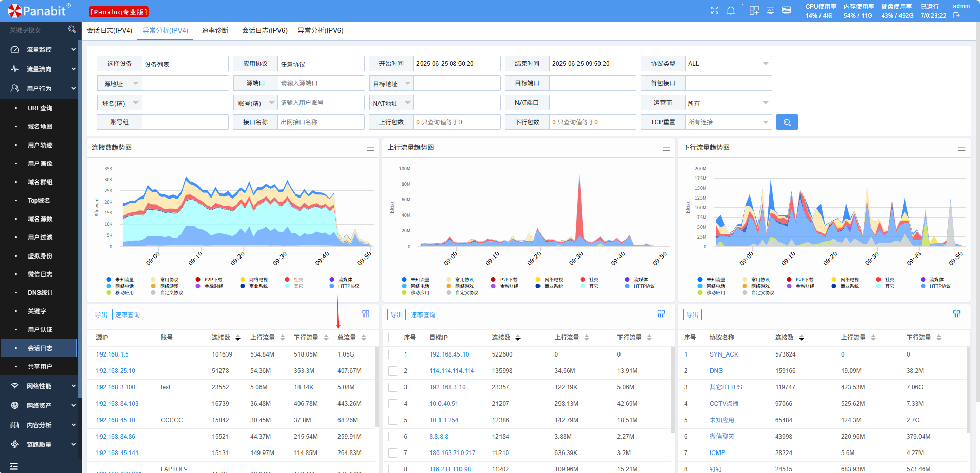Check the row for 114.114.114.114

[393, 371]
